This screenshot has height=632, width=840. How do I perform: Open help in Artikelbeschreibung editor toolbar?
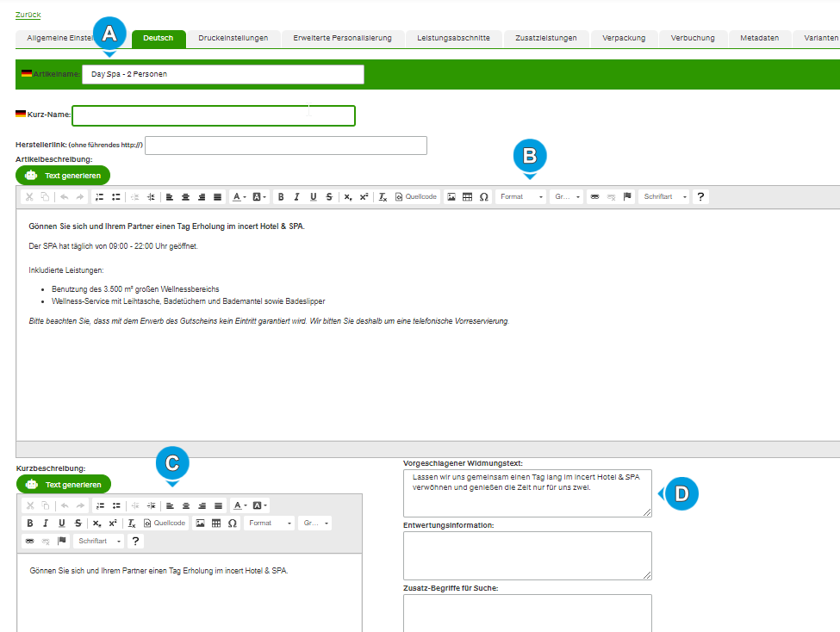700,197
